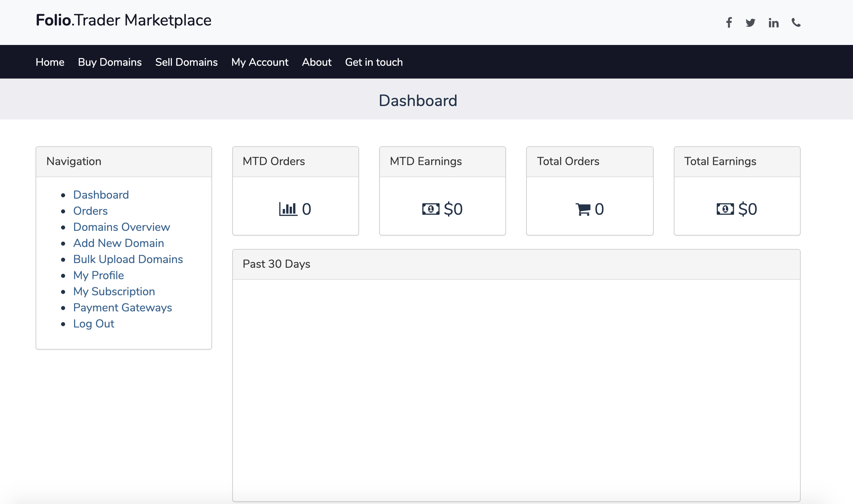This screenshot has height=504, width=853.
Task: Click Folio.Trader Marketplace site logo
Action: click(123, 20)
